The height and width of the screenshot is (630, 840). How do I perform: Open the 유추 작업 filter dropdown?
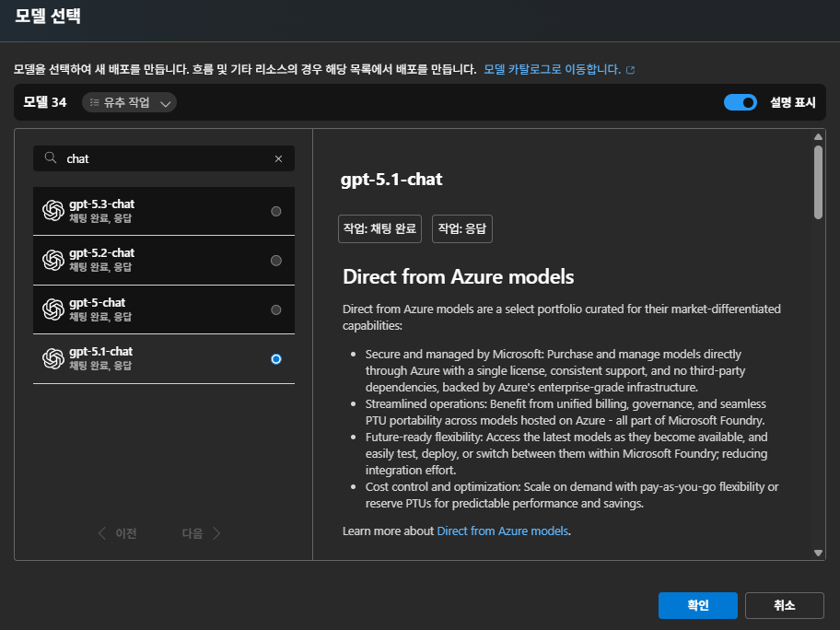point(129,103)
